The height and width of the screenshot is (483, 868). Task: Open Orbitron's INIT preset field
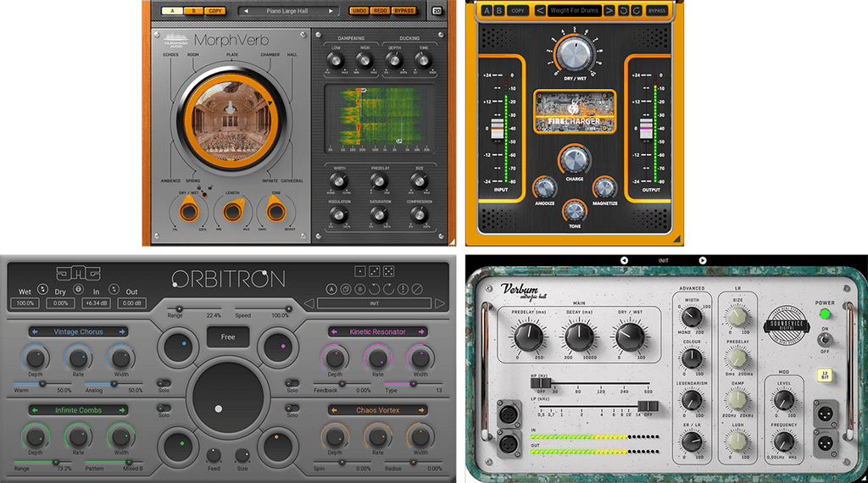(374, 303)
